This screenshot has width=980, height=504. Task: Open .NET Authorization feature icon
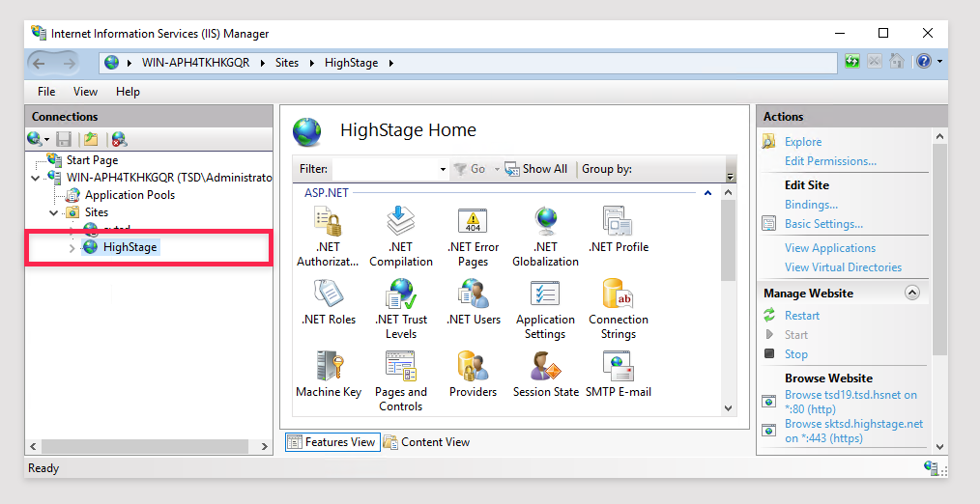click(x=329, y=236)
